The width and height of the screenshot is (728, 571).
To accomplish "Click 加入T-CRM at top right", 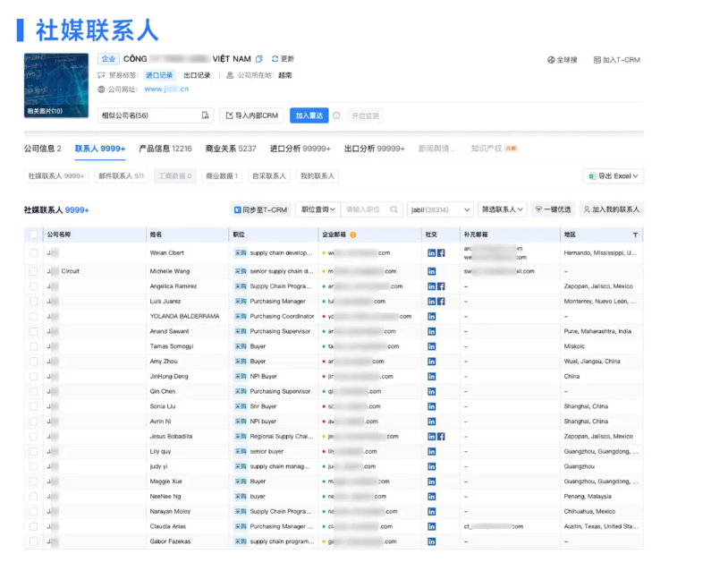I will coord(616,60).
